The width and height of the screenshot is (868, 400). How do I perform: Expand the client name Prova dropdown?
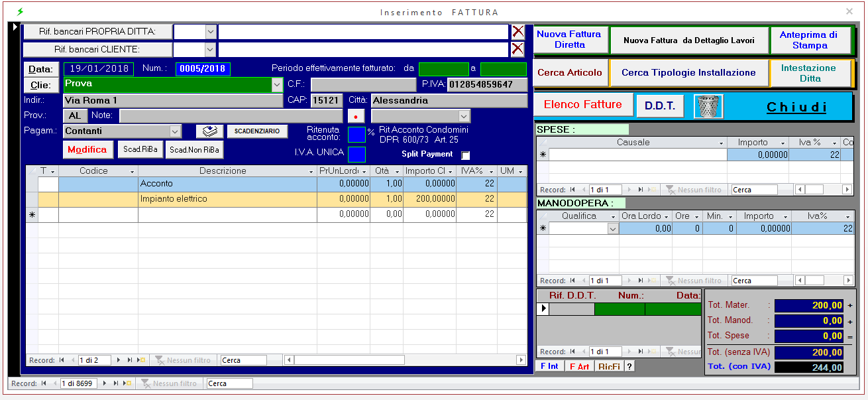277,85
